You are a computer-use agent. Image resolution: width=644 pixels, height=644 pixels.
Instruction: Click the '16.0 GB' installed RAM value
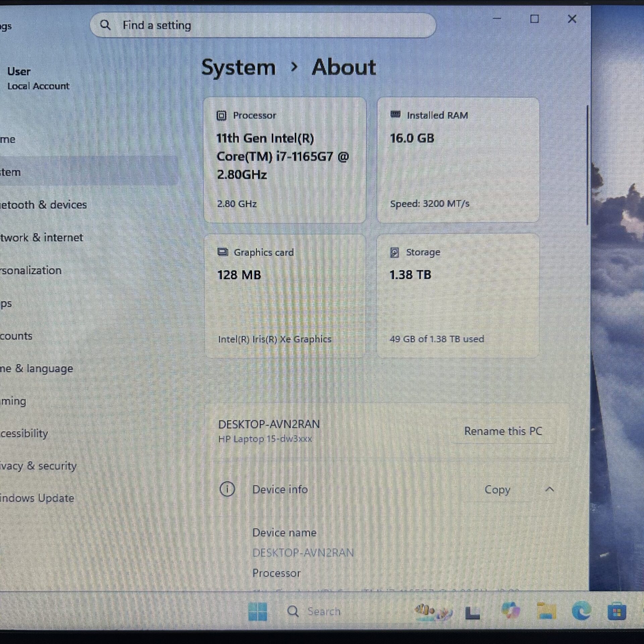coord(412,138)
